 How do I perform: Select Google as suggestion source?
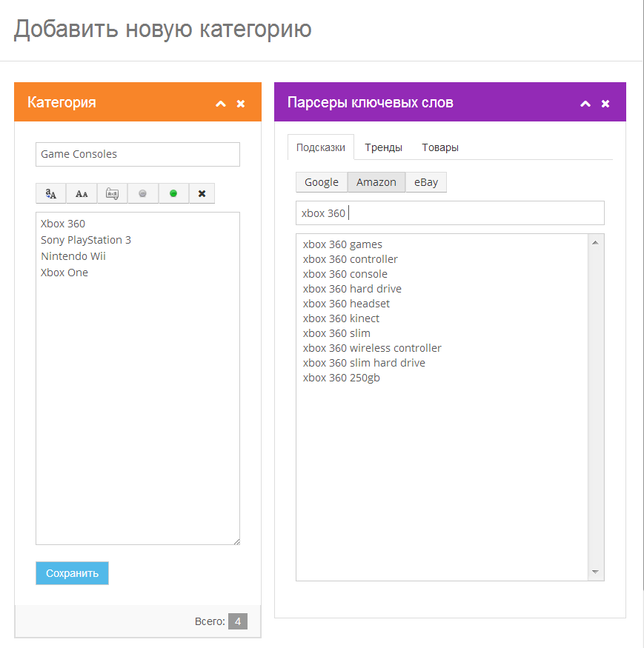322,182
